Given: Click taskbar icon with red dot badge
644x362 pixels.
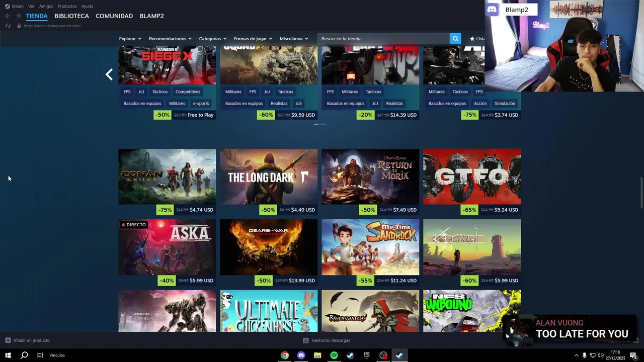Looking at the screenshot, I should point(383,355).
